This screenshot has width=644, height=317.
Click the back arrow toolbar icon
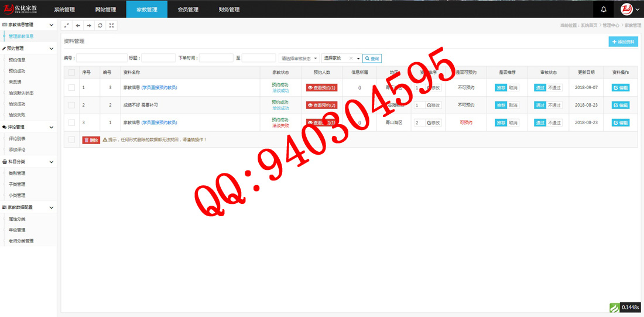(x=78, y=26)
